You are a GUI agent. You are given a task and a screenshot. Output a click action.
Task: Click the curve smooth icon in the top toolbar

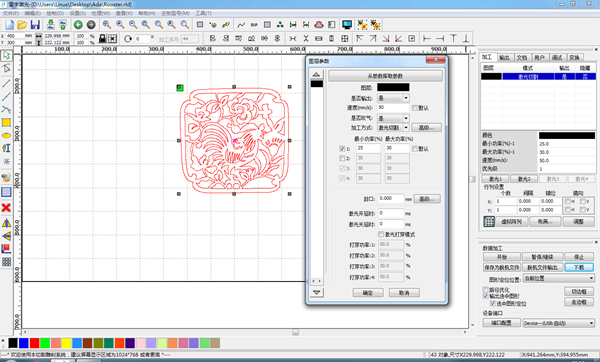coord(241,25)
